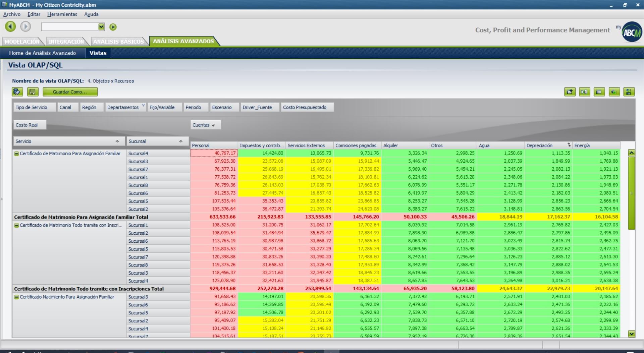Click the Fijo/Variable field button
644x353 pixels.
[165, 107]
